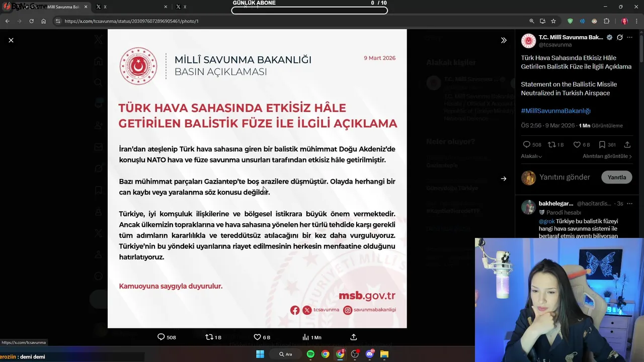Open Discord from the taskbar

[x=370, y=354]
